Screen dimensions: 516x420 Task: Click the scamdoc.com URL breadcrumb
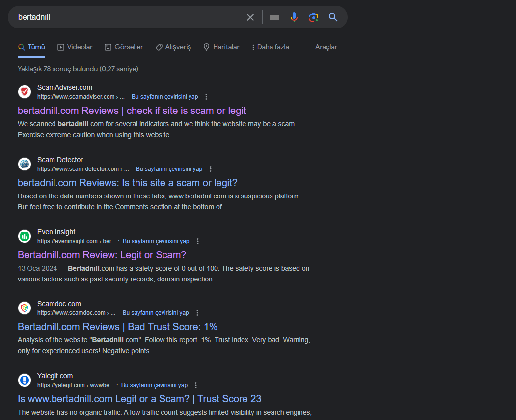tap(77, 313)
